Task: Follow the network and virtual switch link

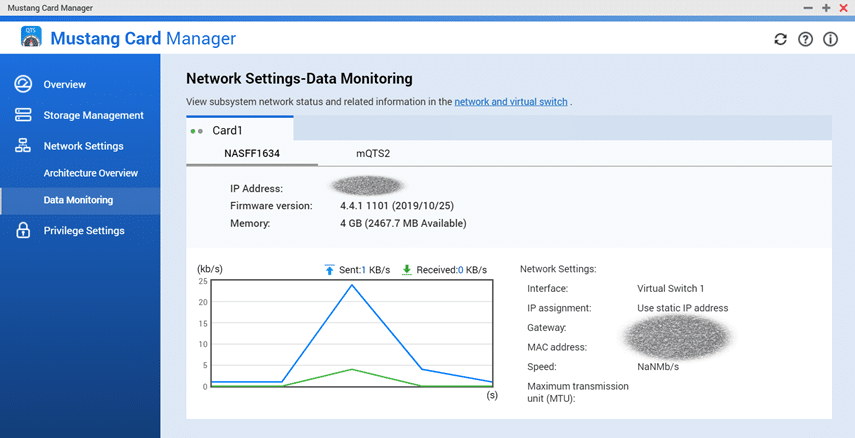Action: click(x=511, y=101)
